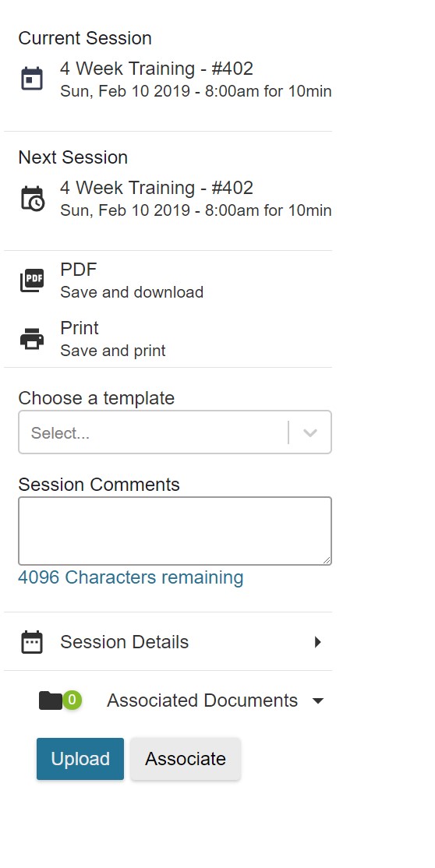The height and width of the screenshot is (868, 435).
Task: Click the Select... template combo box
Action: (175, 432)
